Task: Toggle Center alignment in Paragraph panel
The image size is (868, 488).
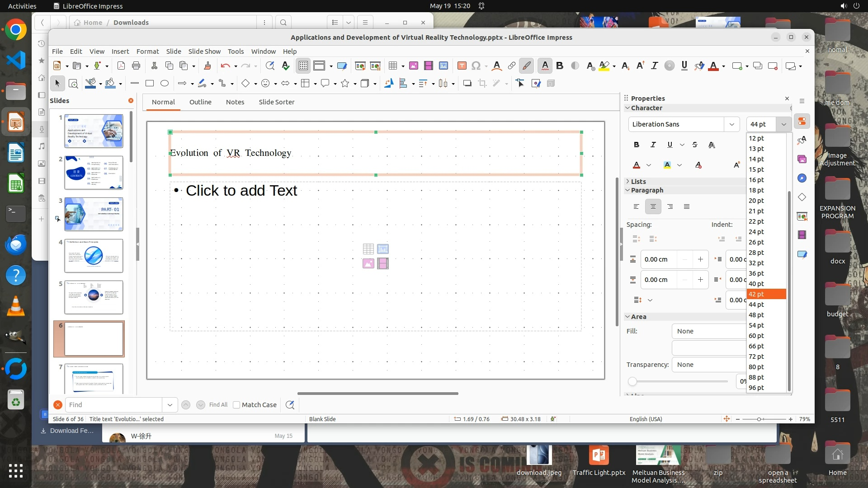Action: pos(653,206)
